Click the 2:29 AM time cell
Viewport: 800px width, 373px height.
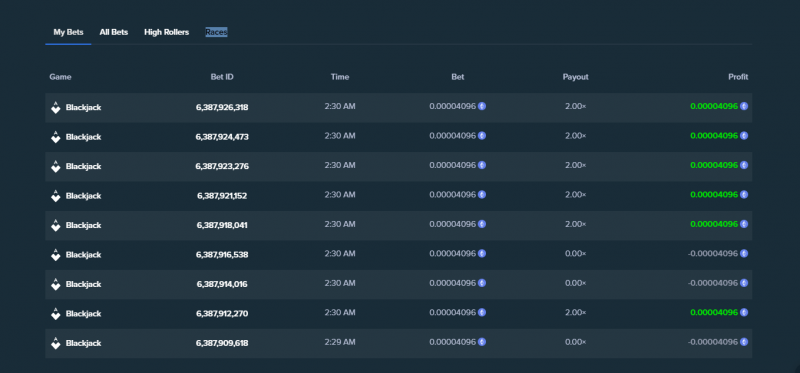(340, 342)
